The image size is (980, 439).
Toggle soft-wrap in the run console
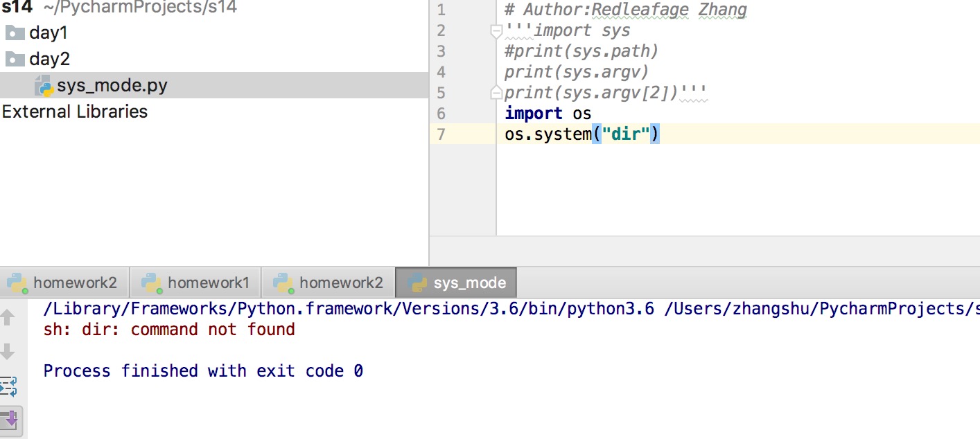point(8,386)
